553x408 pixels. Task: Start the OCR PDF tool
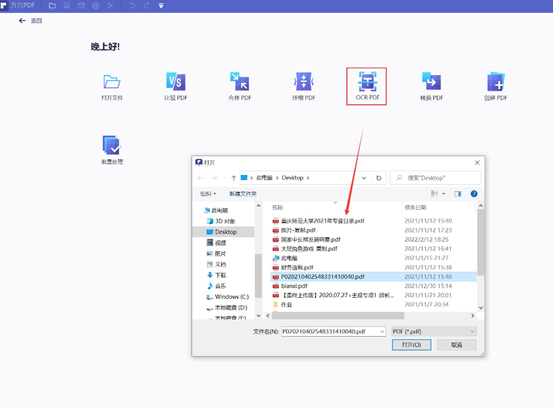367,86
